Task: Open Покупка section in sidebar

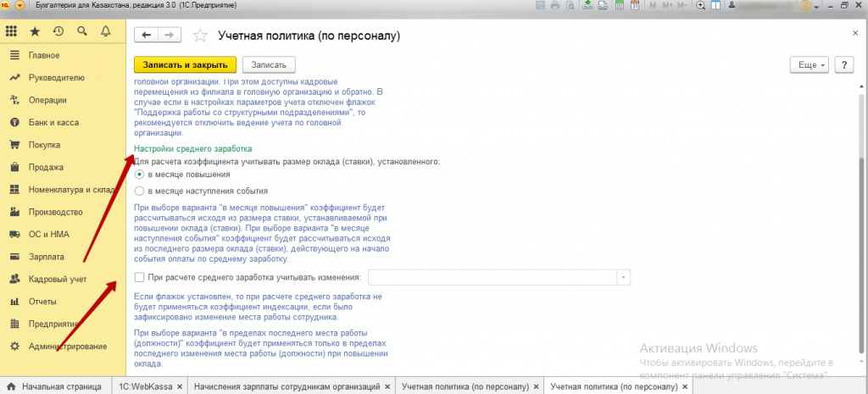Action: click(x=63, y=145)
